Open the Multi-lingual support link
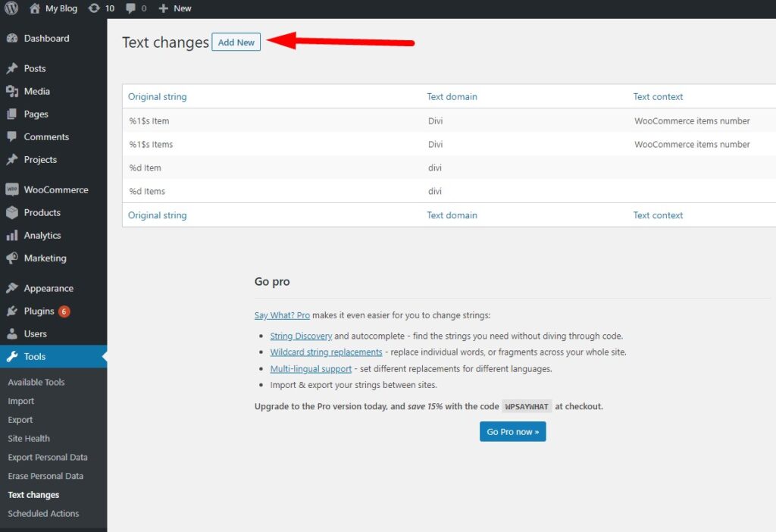Viewport: 776px width, 532px height. (x=311, y=369)
